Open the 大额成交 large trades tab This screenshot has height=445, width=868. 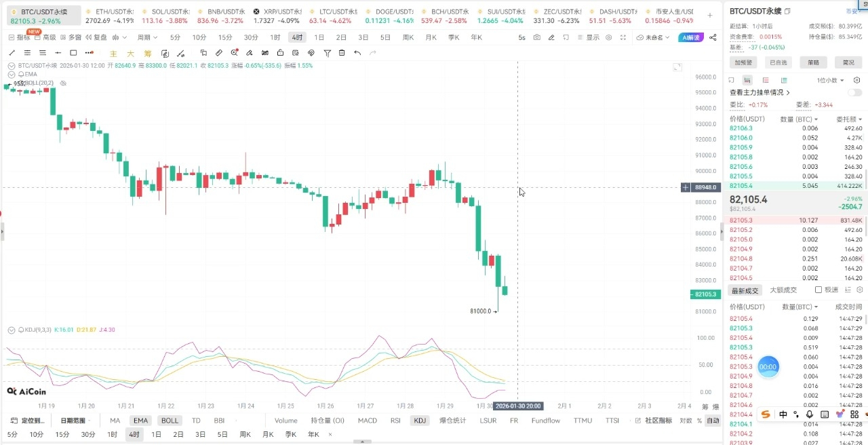(x=783, y=290)
